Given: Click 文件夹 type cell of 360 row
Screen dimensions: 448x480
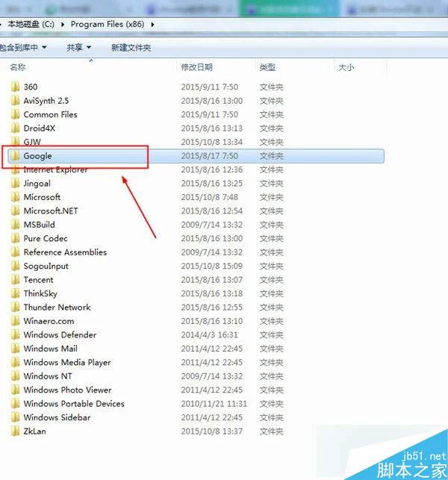Looking at the screenshot, I should point(271,87).
